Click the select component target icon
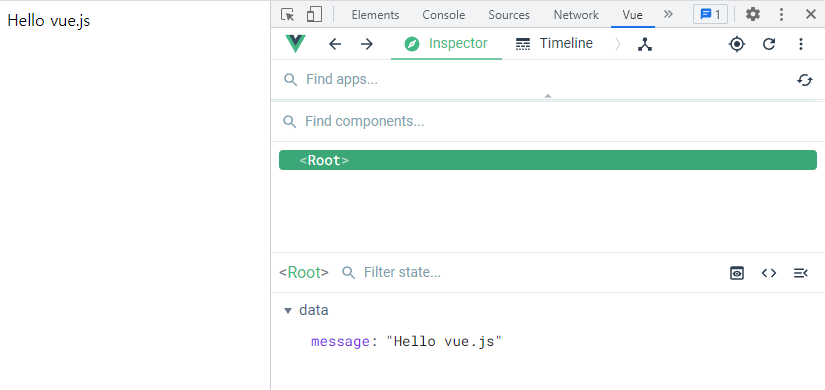This screenshot has height=390, width=825. 737,44
